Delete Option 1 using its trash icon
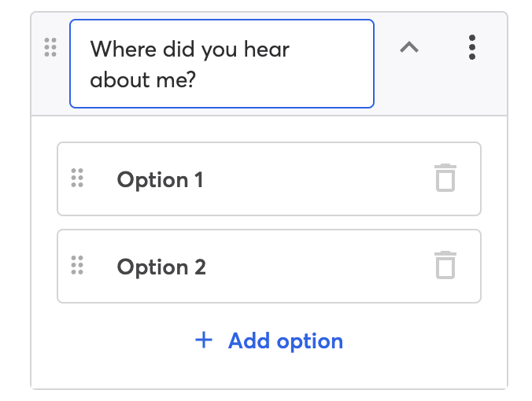 coord(445,178)
